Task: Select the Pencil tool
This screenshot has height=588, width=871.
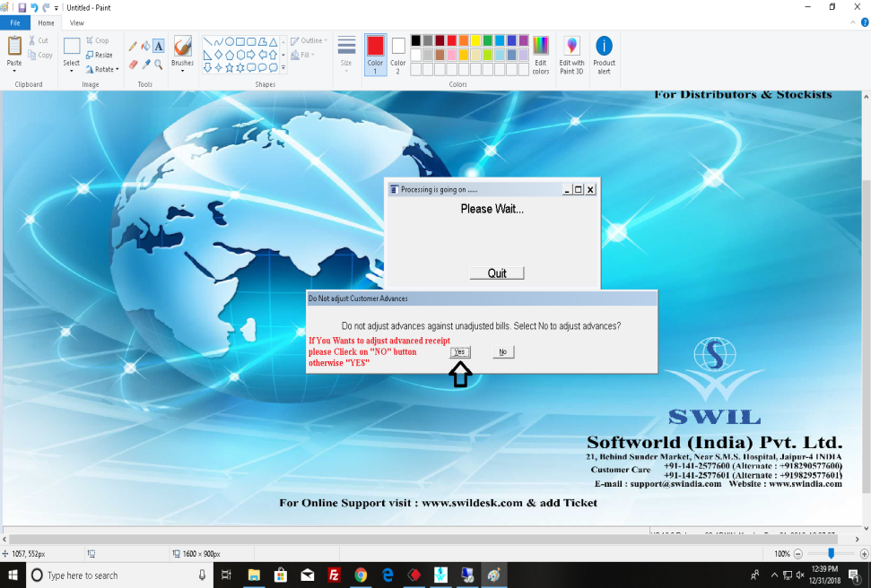Action: click(133, 46)
